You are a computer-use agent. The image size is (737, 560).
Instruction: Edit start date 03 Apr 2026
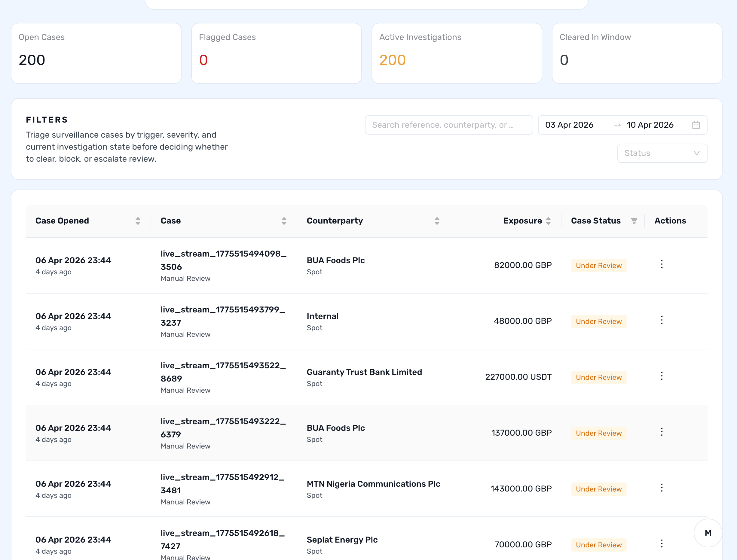coord(569,125)
